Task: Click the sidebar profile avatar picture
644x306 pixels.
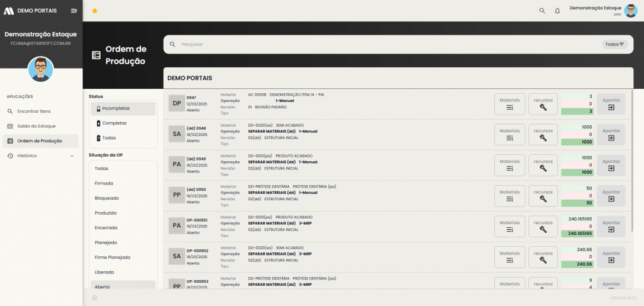Action: [41, 69]
